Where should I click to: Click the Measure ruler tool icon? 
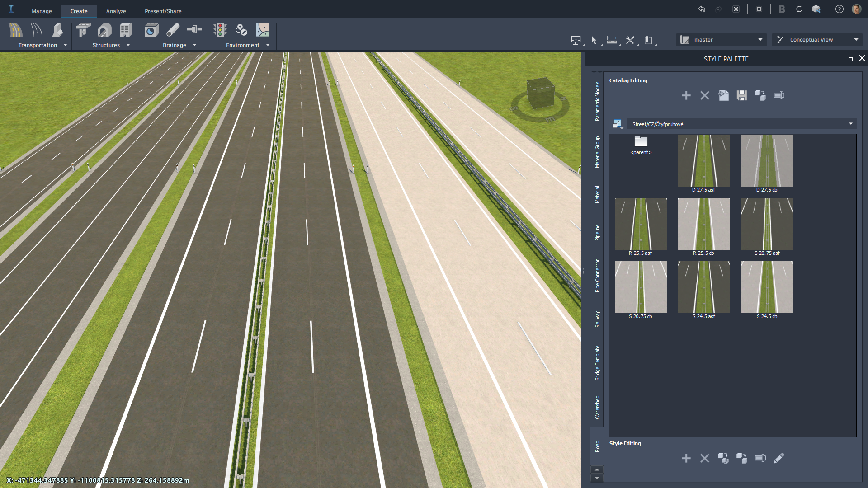[x=612, y=40]
